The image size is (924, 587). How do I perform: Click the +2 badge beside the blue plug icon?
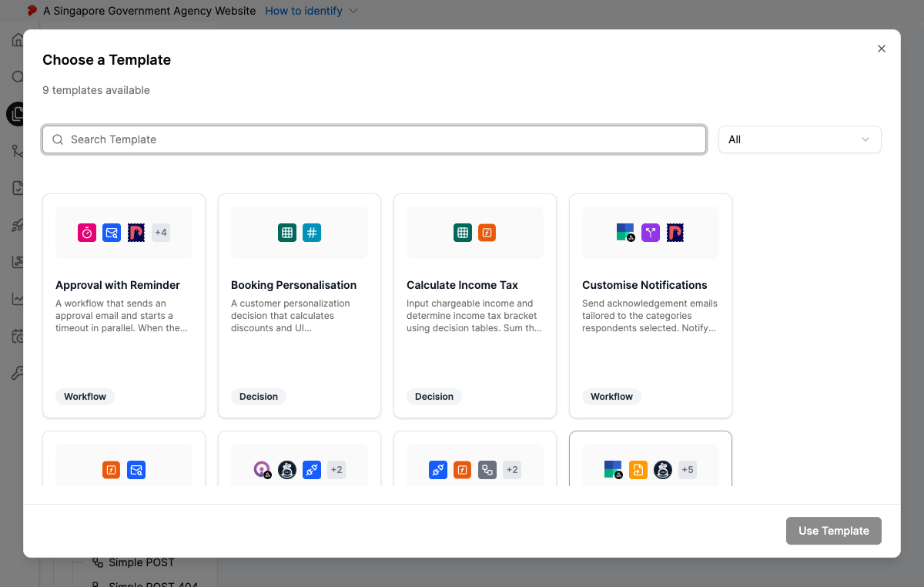click(x=336, y=470)
